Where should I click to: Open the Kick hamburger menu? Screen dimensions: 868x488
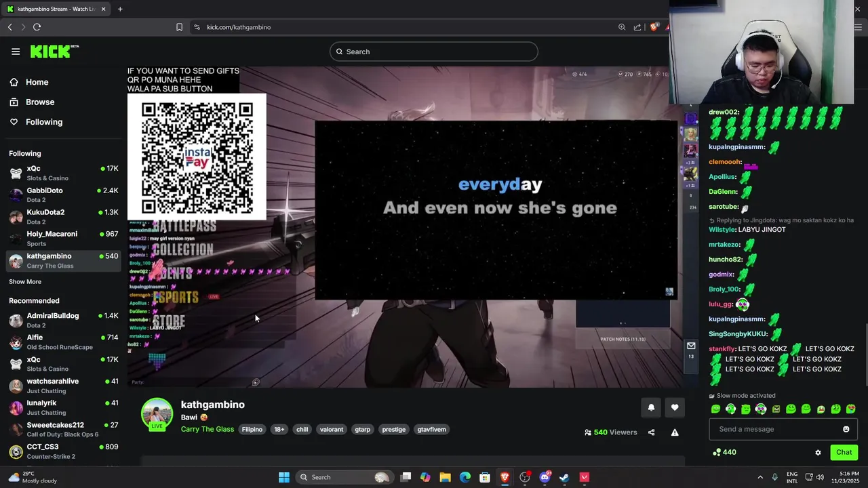16,52
